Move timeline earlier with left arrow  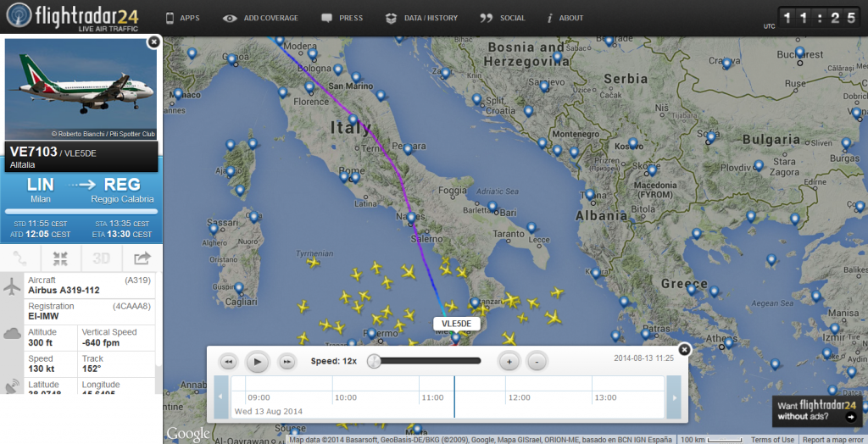(221, 397)
